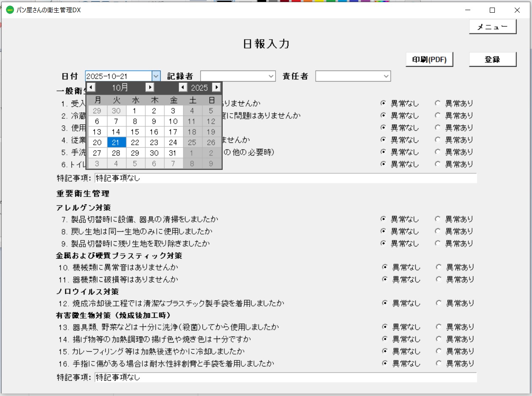
Task: Click the メニュー button
Action: pos(492,27)
